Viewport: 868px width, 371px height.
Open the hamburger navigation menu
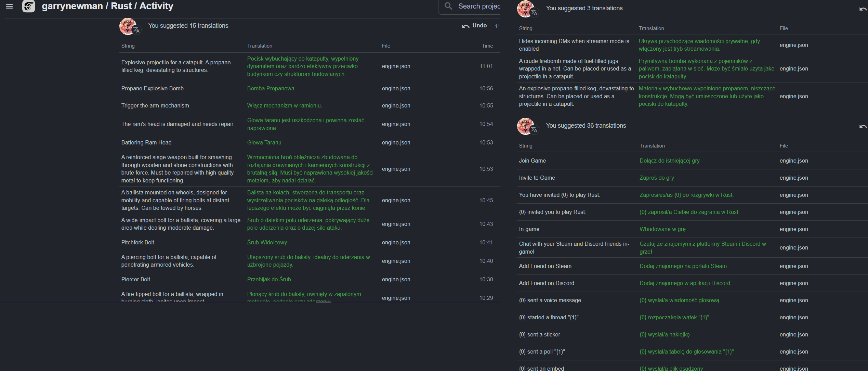[9, 6]
